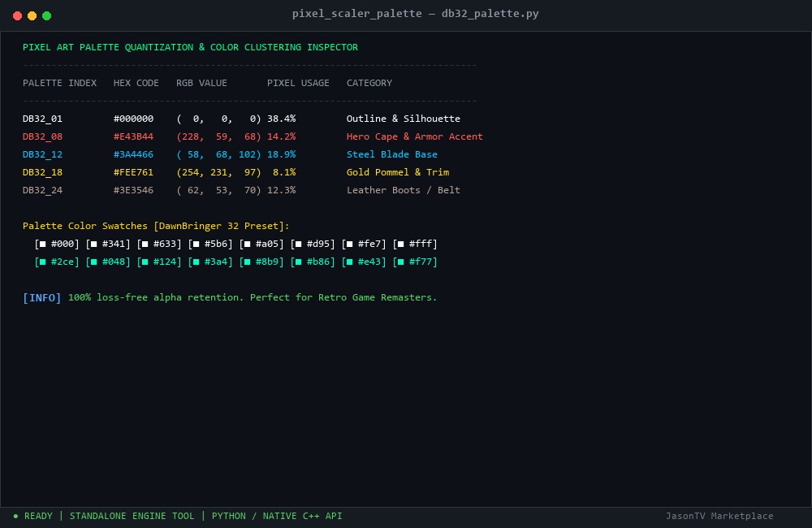812x528 pixels.
Task: Pick the #e43 teal swatch
Action: point(364,262)
